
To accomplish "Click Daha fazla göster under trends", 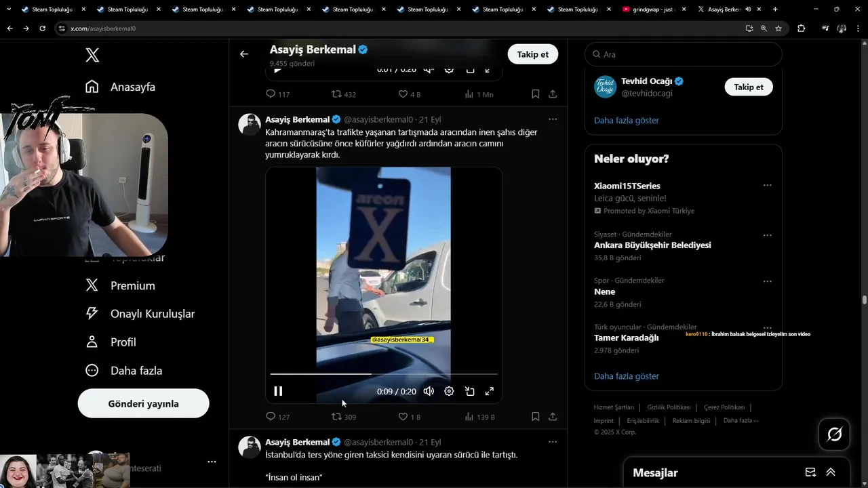I will coord(627,376).
